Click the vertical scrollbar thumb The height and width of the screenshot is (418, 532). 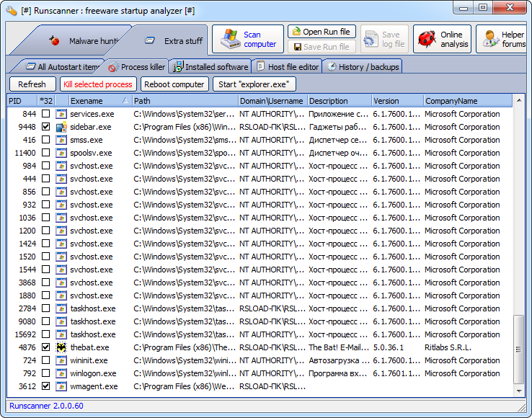pos(519,350)
